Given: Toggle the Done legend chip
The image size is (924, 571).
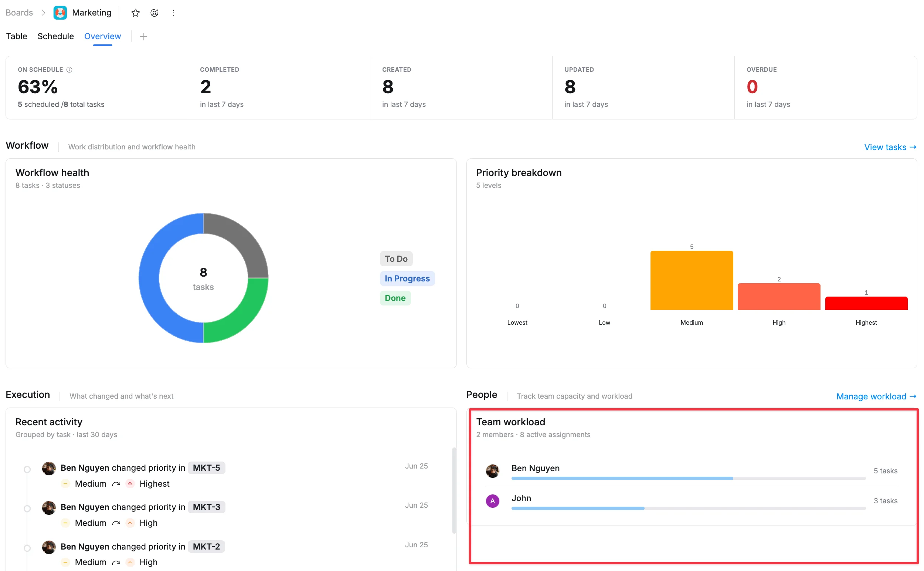Looking at the screenshot, I should 395,298.
